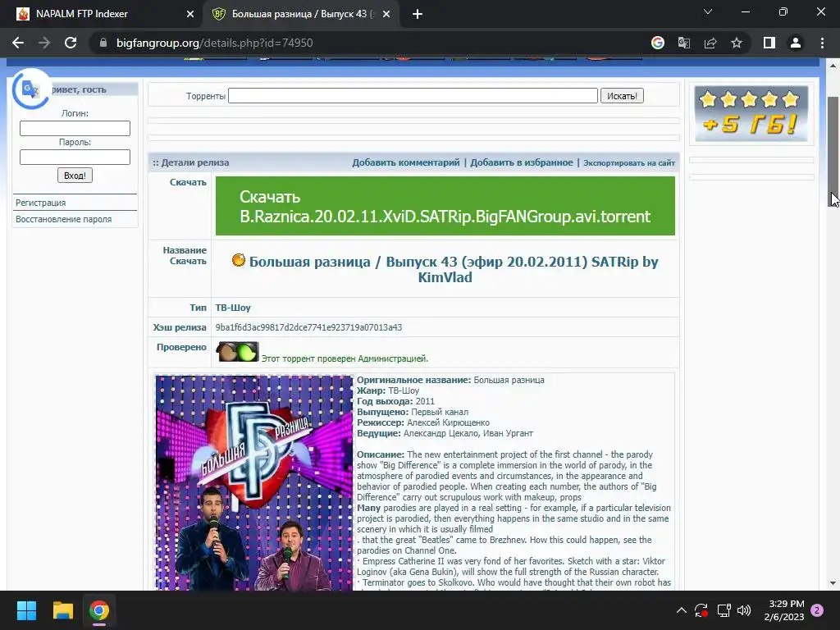Click the Год выхода: 2011 line
Viewport: 840px width, 630px height.
[395, 401]
